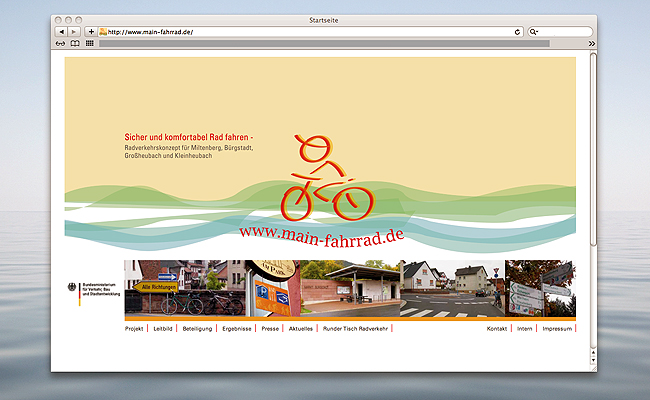
Task: Click inside the browser search field
Action: click(560, 32)
